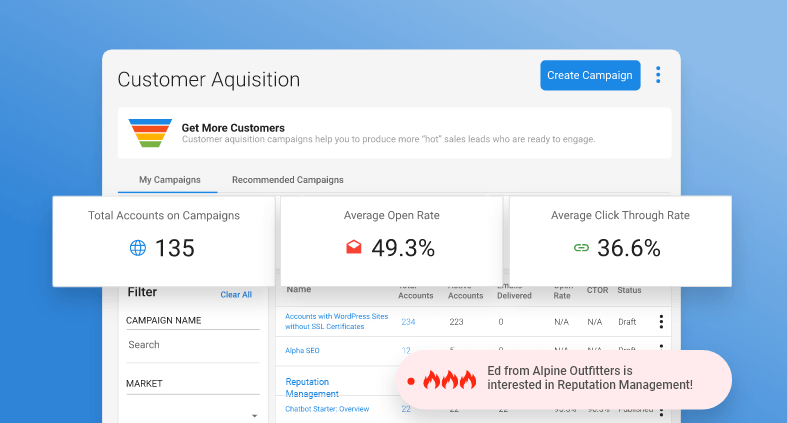The image size is (788, 423).
Task: Click Clear All in the Filter panel
Action: click(236, 295)
